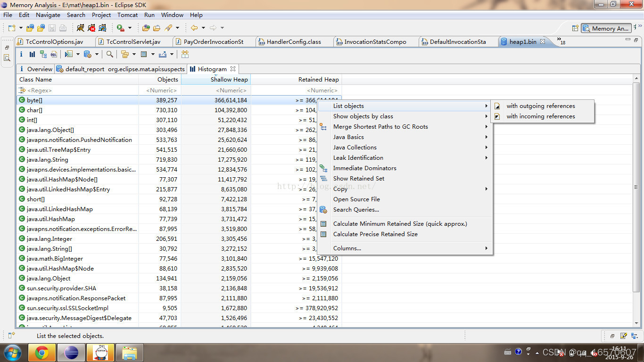Open the External Tools dropdown arrow
Viewport: 644px width, 362px height.
(x=130, y=28)
